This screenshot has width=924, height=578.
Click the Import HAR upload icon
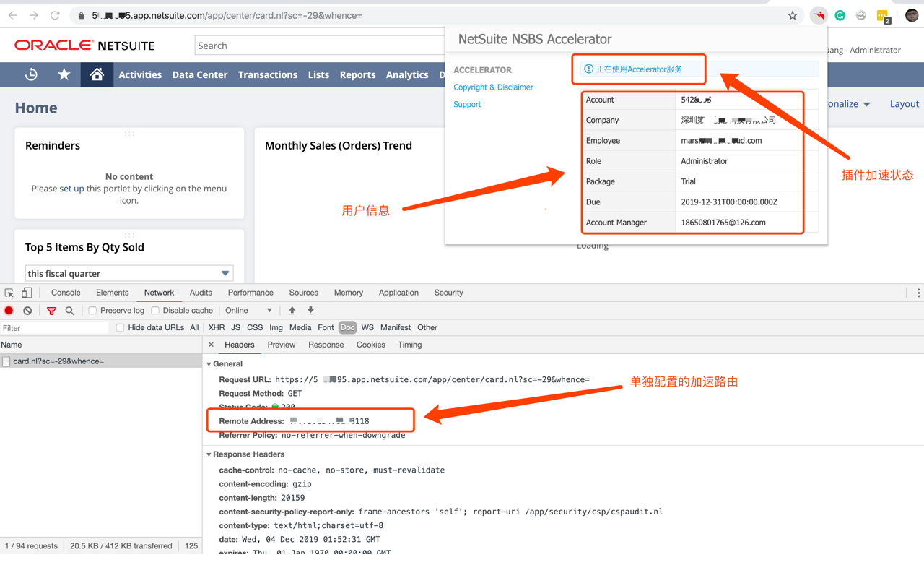[292, 311]
